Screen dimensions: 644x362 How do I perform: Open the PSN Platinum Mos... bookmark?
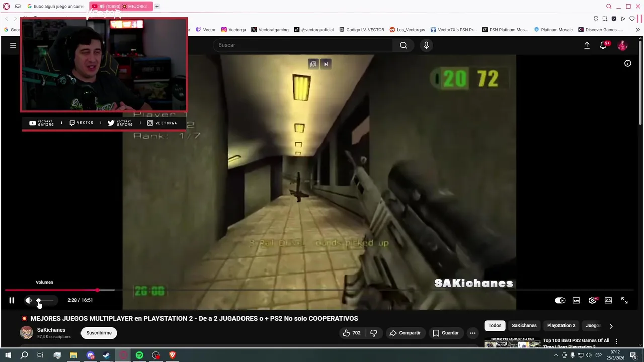click(x=505, y=30)
